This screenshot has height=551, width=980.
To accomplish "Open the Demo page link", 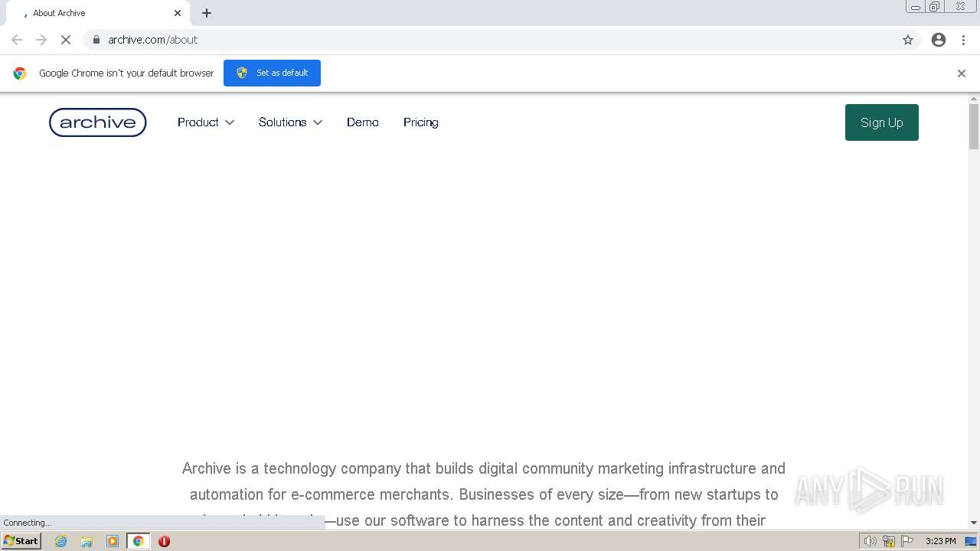I will tap(363, 122).
